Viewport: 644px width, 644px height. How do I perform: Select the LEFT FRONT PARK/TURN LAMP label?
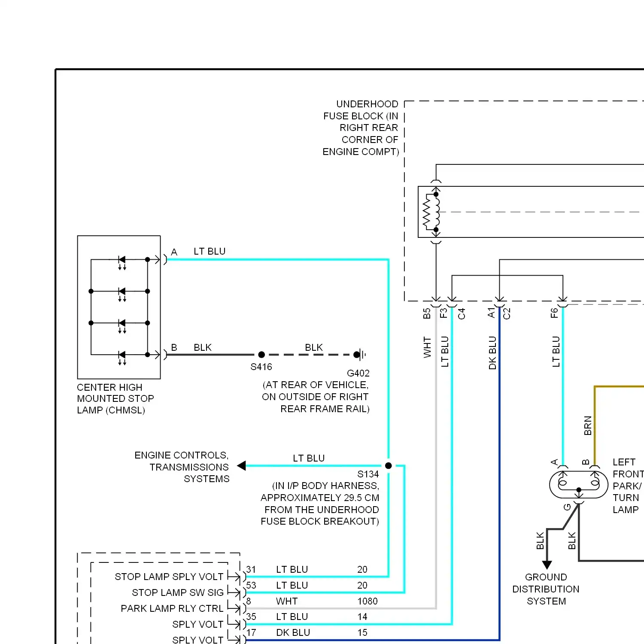(x=628, y=486)
